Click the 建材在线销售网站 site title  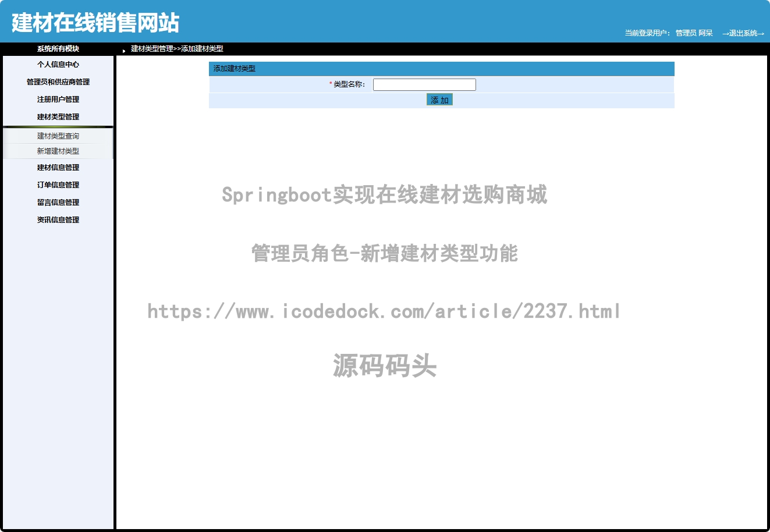tap(95, 23)
